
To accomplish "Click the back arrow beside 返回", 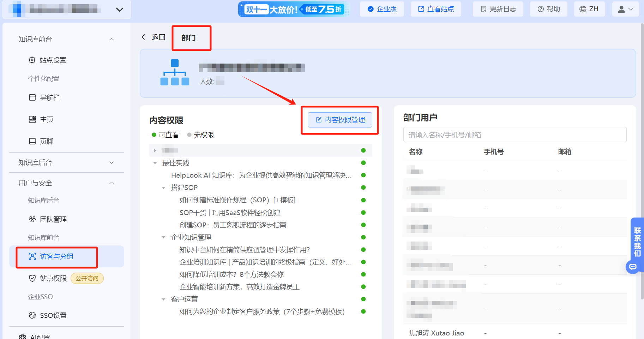I will click(x=143, y=37).
